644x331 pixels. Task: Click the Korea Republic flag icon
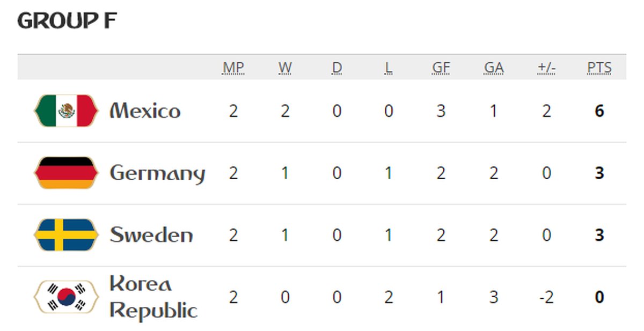[x=67, y=297]
